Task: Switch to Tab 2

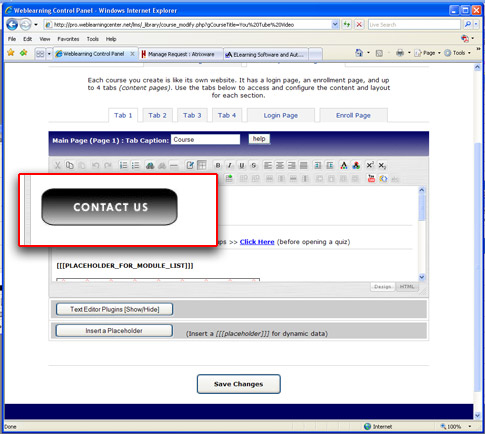Action: (157, 115)
